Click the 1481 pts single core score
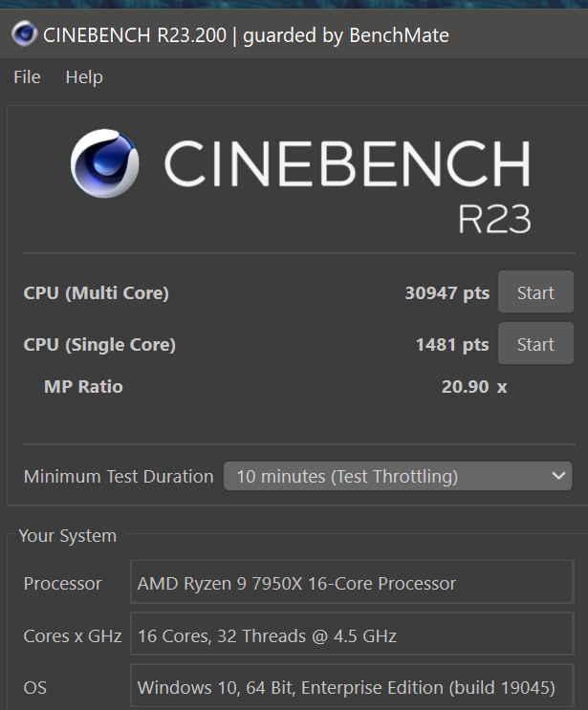 [x=451, y=345]
